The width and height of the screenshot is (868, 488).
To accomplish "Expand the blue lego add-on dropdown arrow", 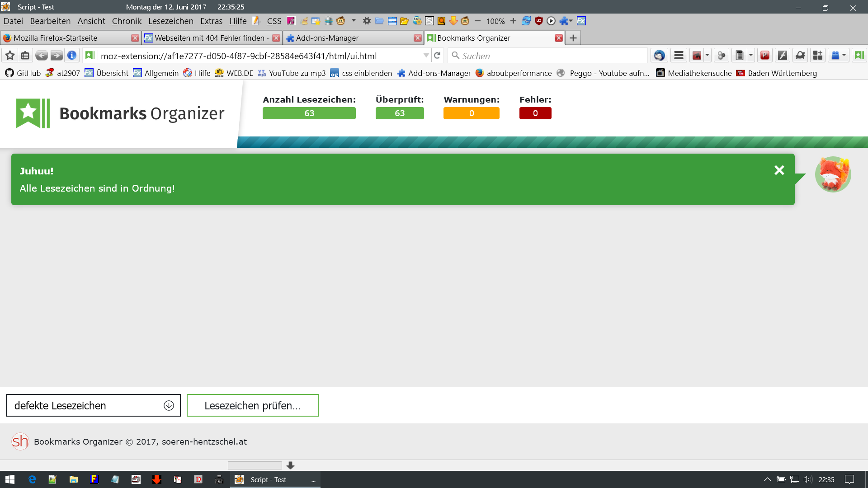I will click(844, 56).
